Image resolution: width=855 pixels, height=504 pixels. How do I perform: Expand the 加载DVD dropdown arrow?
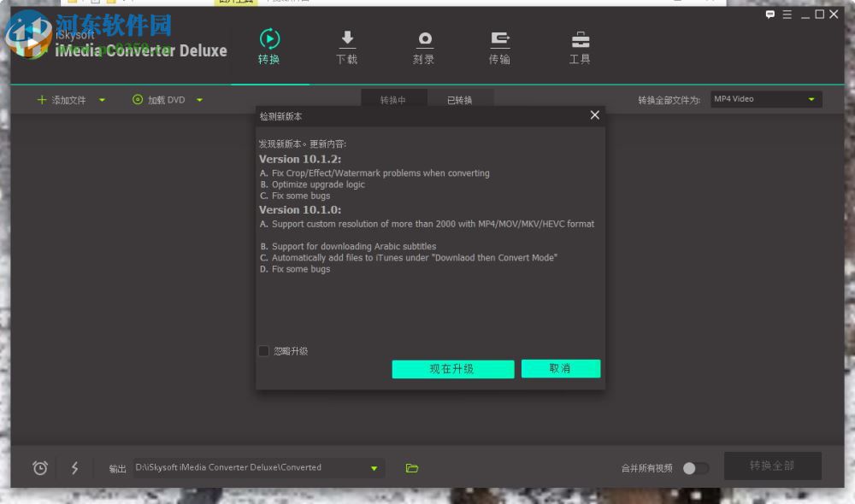tap(199, 99)
